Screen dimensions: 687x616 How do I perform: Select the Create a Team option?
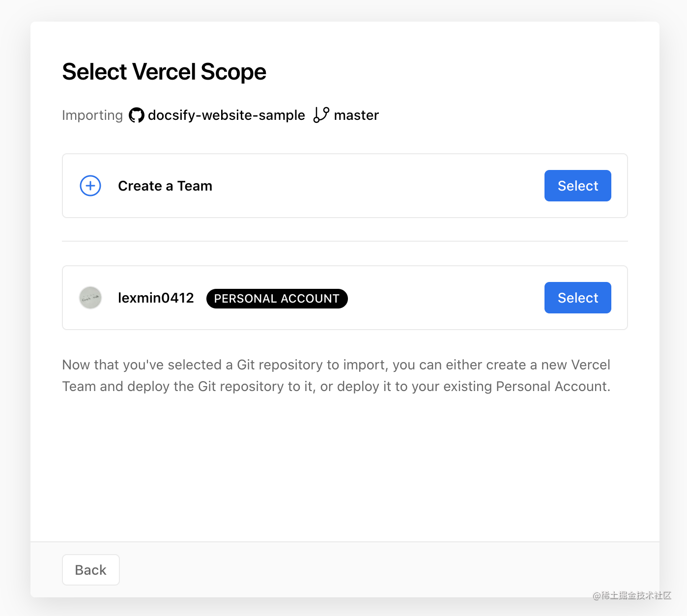point(577,186)
